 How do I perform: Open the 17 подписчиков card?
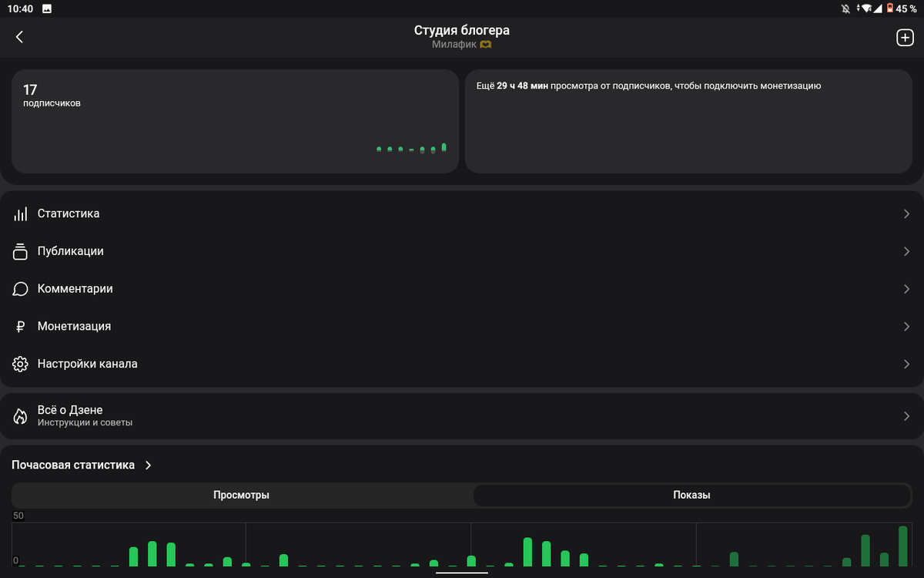coord(235,121)
